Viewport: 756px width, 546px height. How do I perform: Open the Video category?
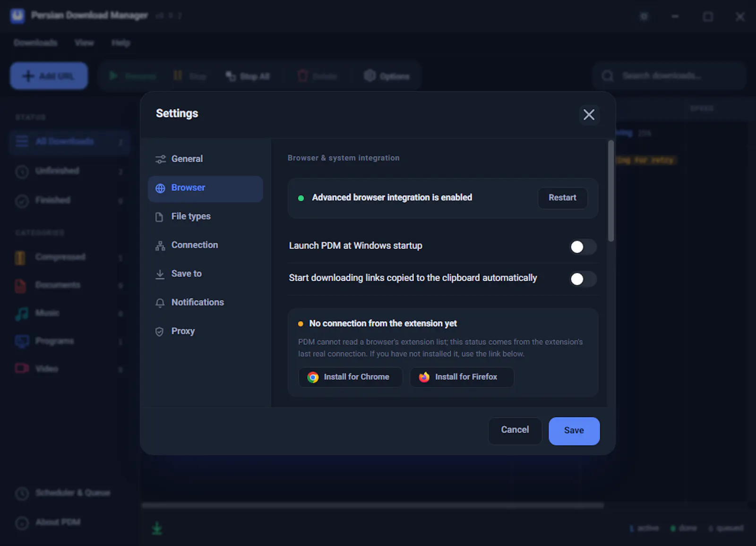tap(69, 369)
